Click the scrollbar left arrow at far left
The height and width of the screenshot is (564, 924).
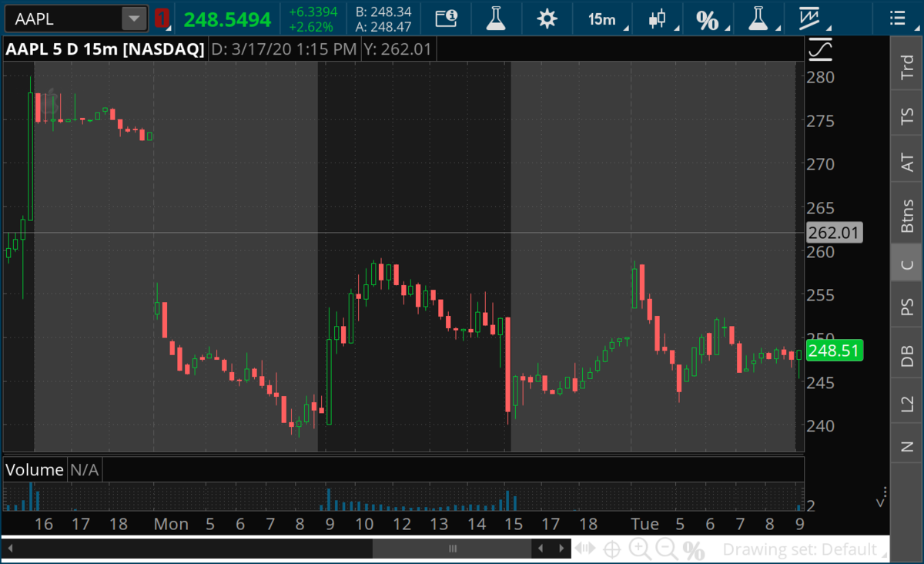point(12,549)
